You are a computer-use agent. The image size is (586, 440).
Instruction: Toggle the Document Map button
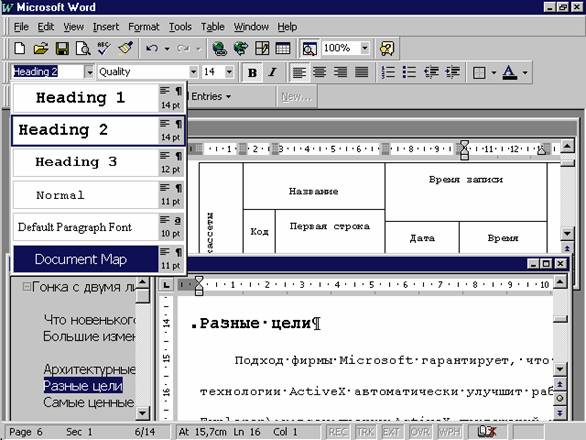pos(309,48)
